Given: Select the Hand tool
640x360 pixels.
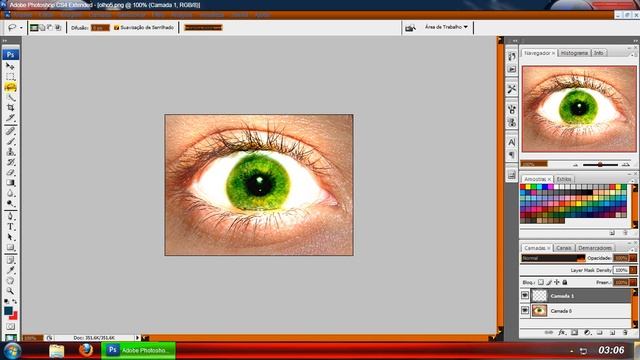Looking at the screenshot, I should 10,281.
